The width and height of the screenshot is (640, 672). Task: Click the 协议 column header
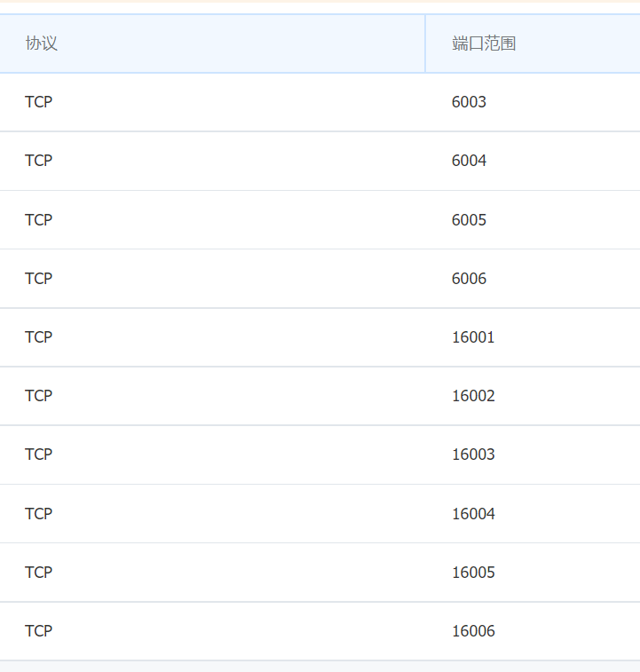tap(41, 43)
